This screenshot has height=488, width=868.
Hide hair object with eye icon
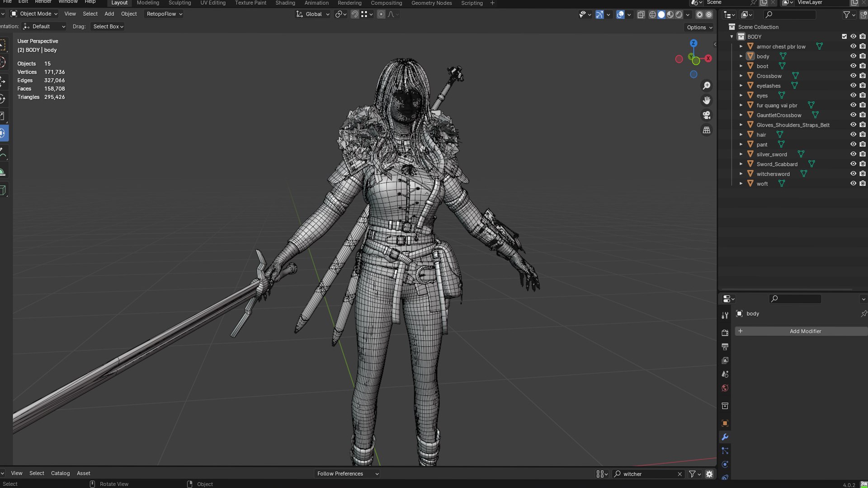point(853,135)
